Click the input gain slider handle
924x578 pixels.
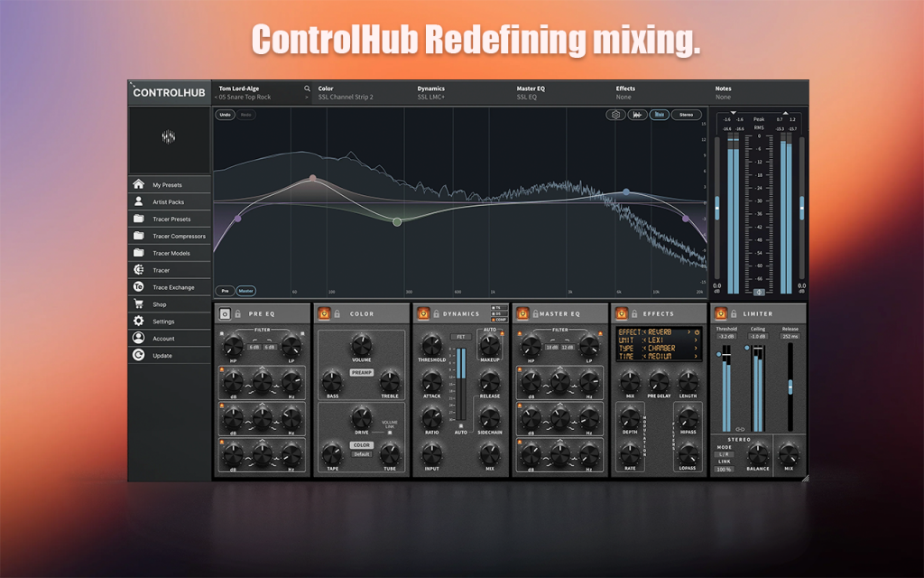pyautogui.click(x=717, y=209)
